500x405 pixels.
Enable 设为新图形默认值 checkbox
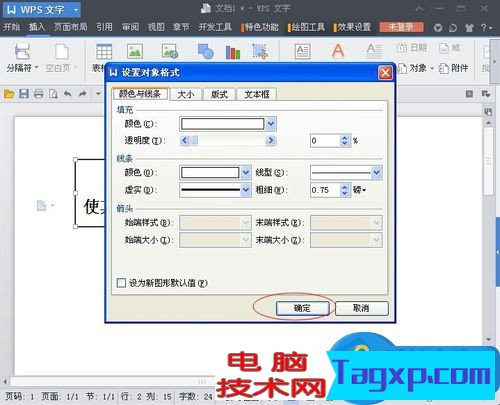121,283
